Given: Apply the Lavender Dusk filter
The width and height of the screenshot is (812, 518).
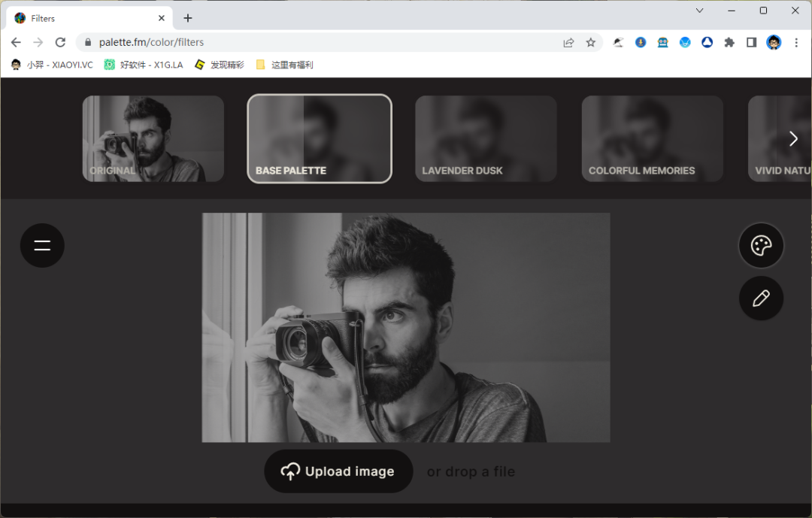Looking at the screenshot, I should [x=486, y=139].
